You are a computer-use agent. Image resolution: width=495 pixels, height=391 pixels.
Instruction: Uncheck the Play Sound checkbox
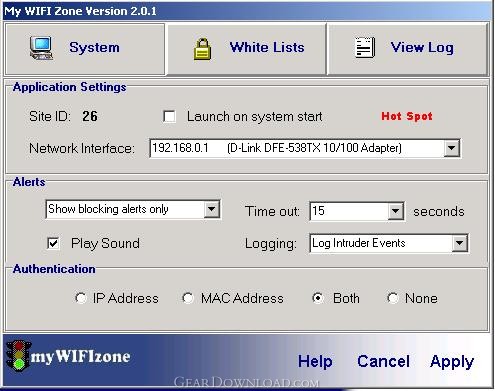click(53, 243)
